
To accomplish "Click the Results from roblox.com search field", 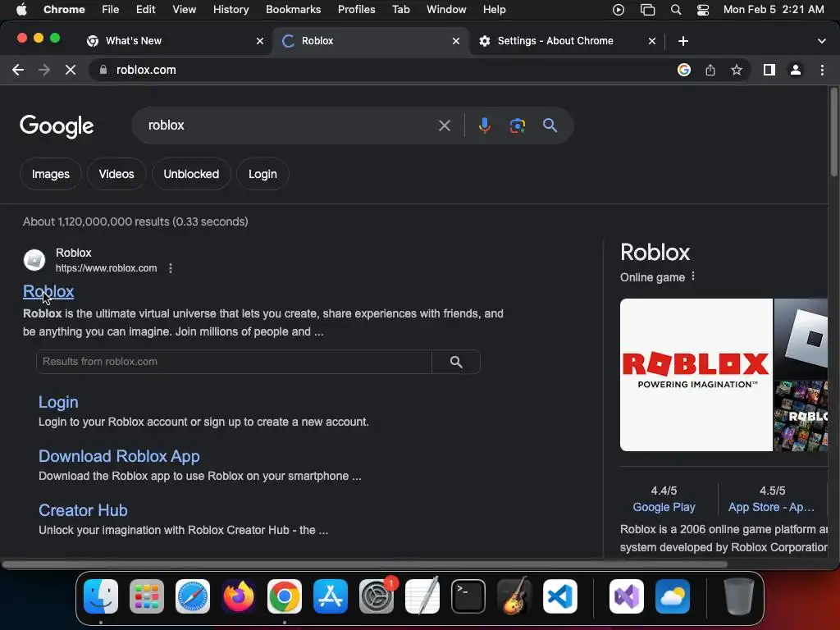I will 234,362.
